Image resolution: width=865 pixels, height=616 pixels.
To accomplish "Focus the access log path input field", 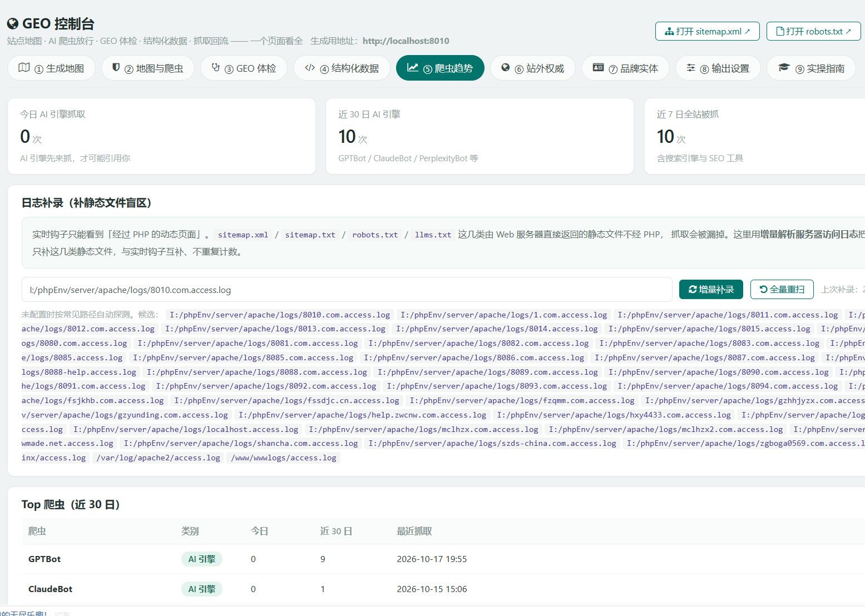I will (x=347, y=290).
